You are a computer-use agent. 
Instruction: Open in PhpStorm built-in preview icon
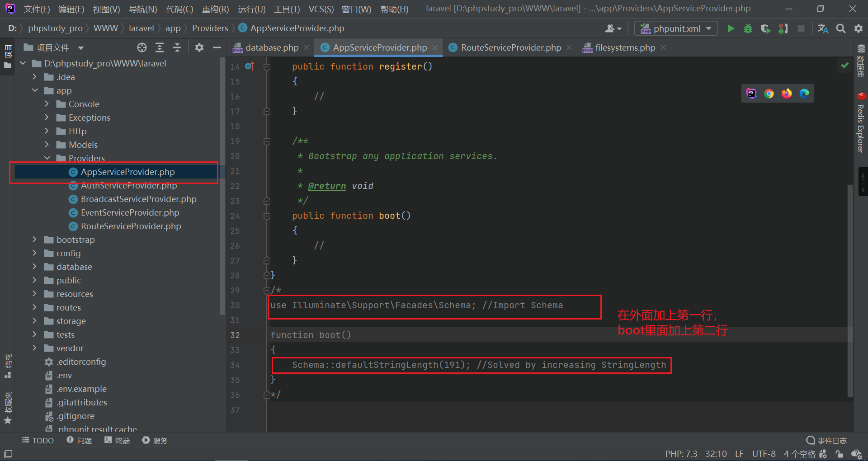[751, 94]
